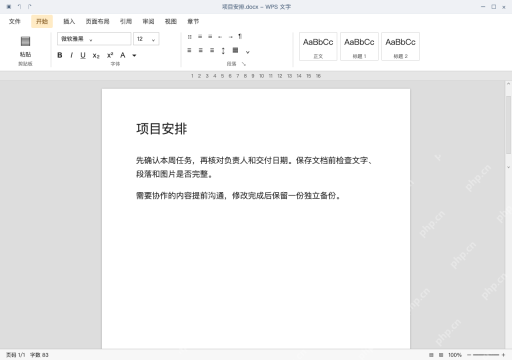Switch to the 插入 tab

[x=69, y=21]
